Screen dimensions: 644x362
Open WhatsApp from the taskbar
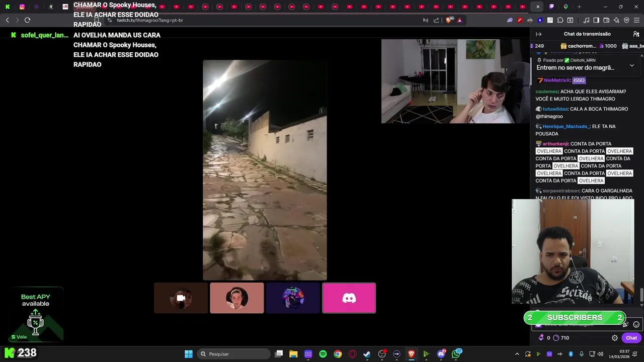[x=456, y=354]
